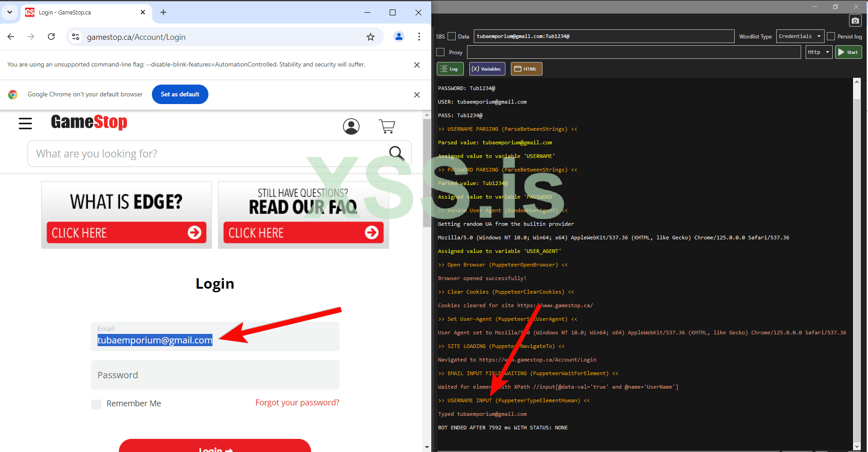Click the debugger log vertical scrollbar
The image size is (868, 452).
(857, 271)
